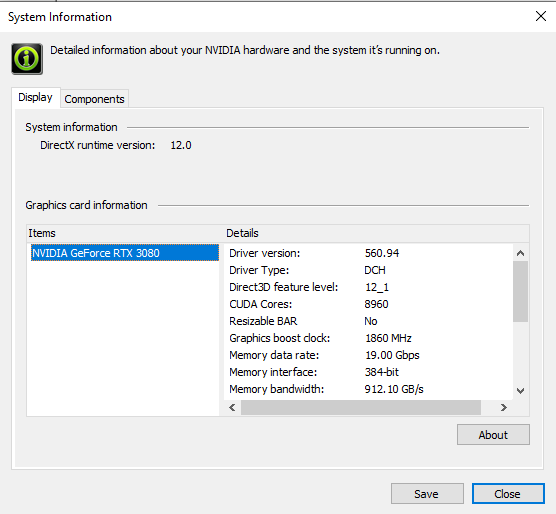
Task: Click the horizontal scrollbar right arrow
Action: coord(503,407)
